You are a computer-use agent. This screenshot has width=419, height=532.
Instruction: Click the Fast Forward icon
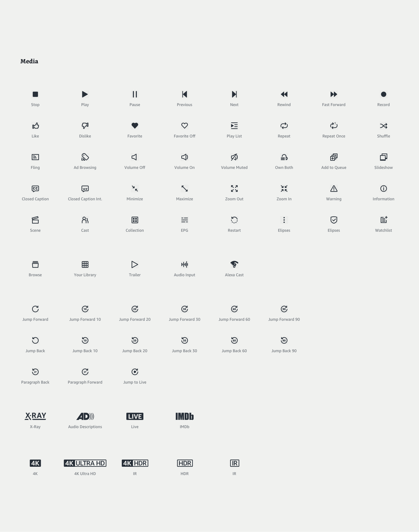334,94
